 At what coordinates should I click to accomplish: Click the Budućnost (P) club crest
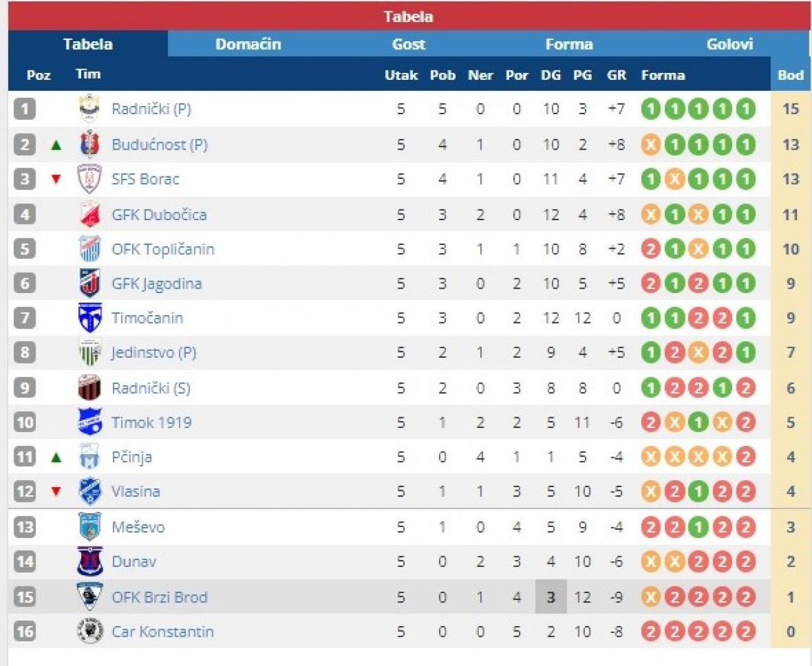tap(89, 145)
